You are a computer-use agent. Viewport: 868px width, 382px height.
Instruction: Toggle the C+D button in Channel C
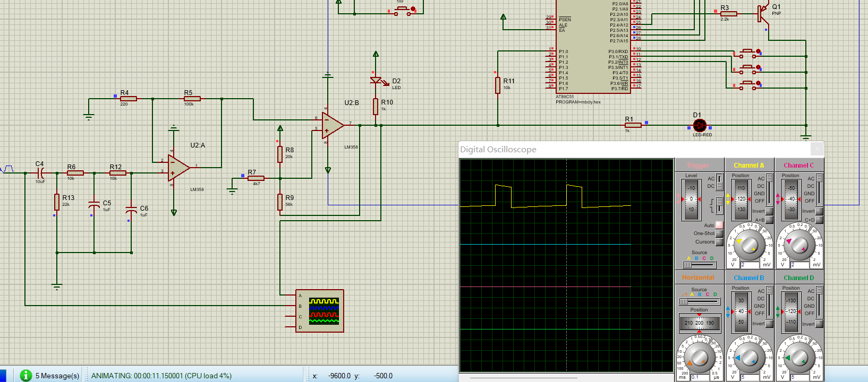coord(819,220)
